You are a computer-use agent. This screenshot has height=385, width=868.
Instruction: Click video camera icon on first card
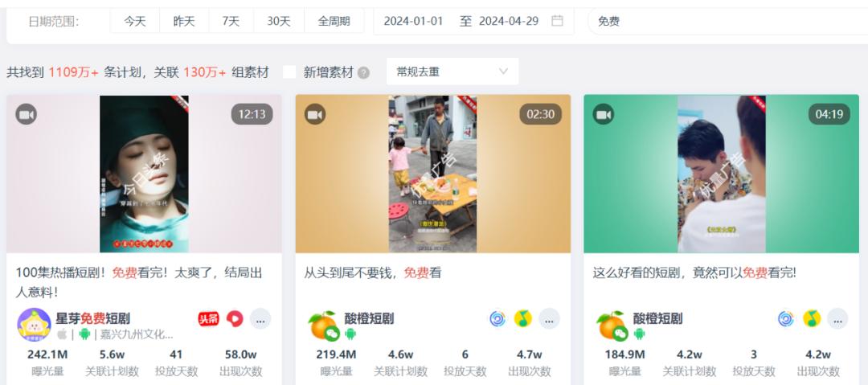coord(26,115)
